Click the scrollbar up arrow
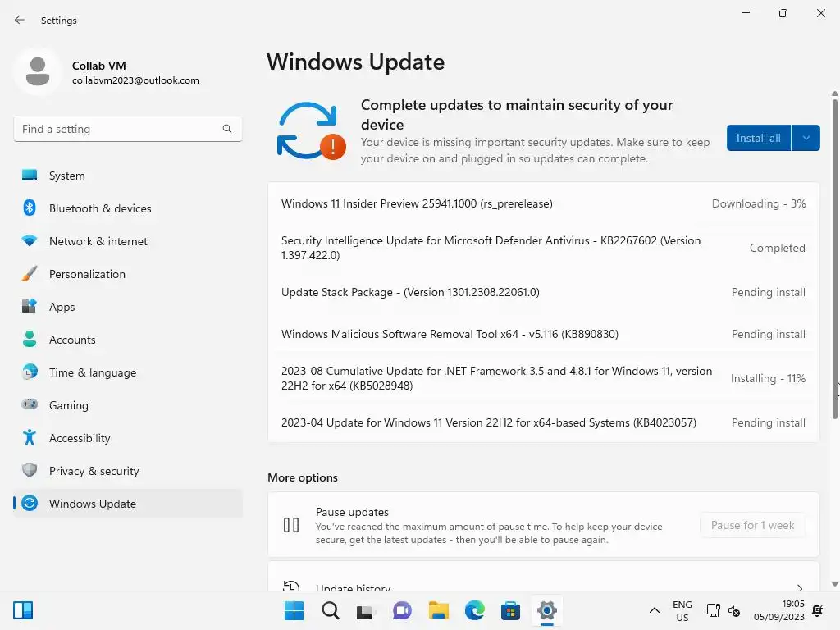This screenshot has height=630, width=840. [834, 94]
